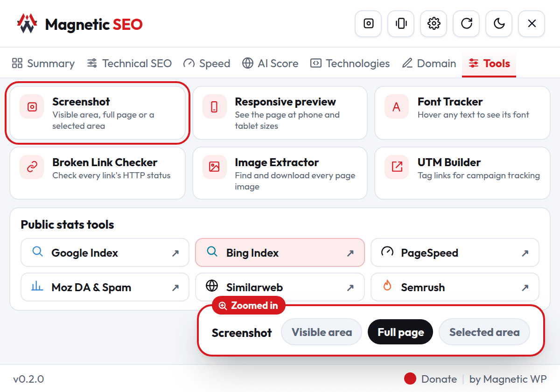
Task: Open Similarweb public stats link
Action: (280, 287)
